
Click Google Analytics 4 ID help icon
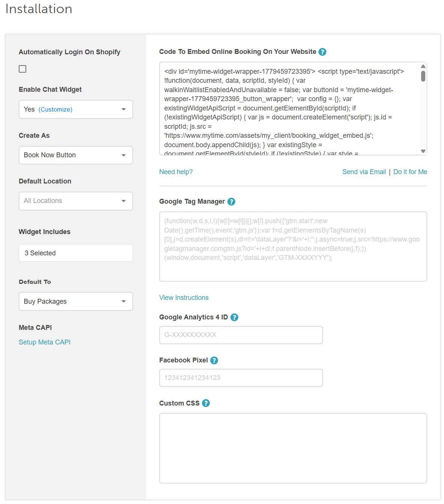(234, 318)
